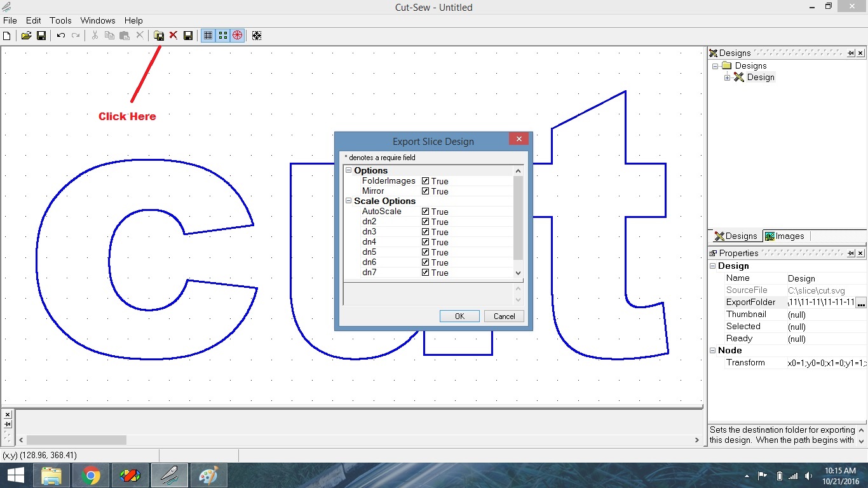This screenshot has width=868, height=488.
Task: Select the red pinwheel icon on the toolbar
Action: tap(236, 35)
